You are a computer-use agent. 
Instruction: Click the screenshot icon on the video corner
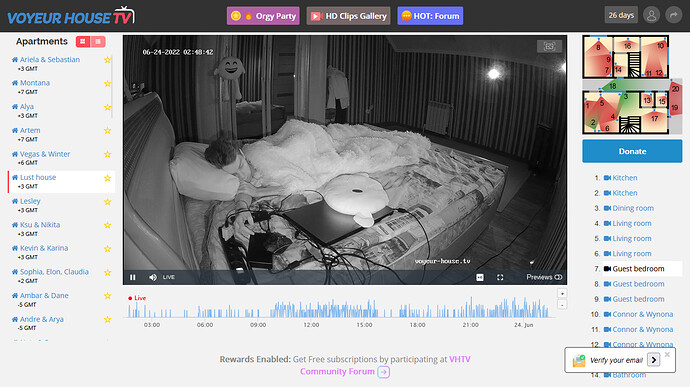pyautogui.click(x=549, y=46)
